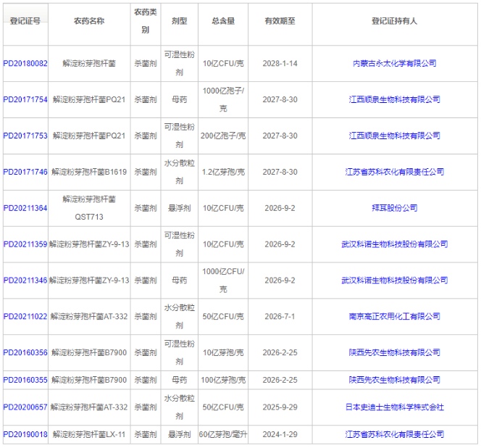Viewport: 481px width, 448px height.
Task: Select the content cell 1000亿CFU/克
Action: coord(223,281)
